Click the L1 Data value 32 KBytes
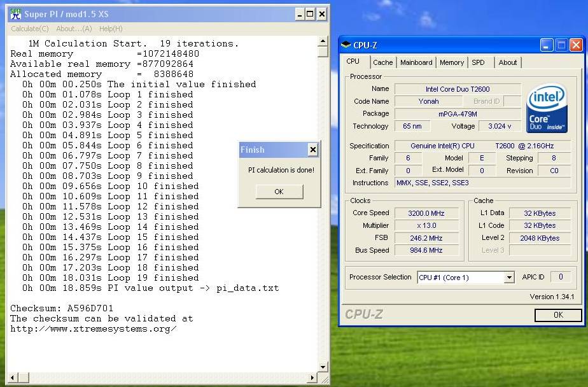 point(540,213)
